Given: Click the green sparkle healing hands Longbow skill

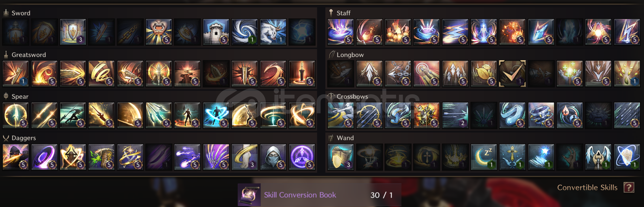Looking at the screenshot, I should pyautogui.click(x=570, y=73).
